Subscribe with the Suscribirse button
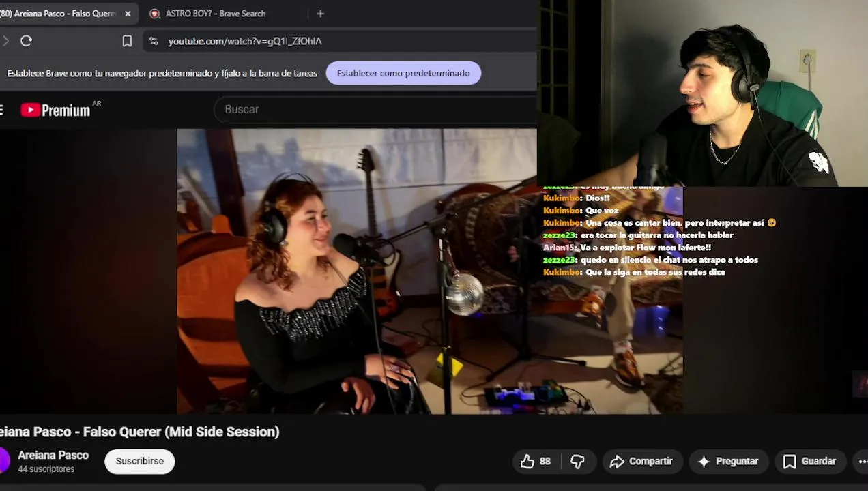The height and width of the screenshot is (491, 868). [x=139, y=461]
